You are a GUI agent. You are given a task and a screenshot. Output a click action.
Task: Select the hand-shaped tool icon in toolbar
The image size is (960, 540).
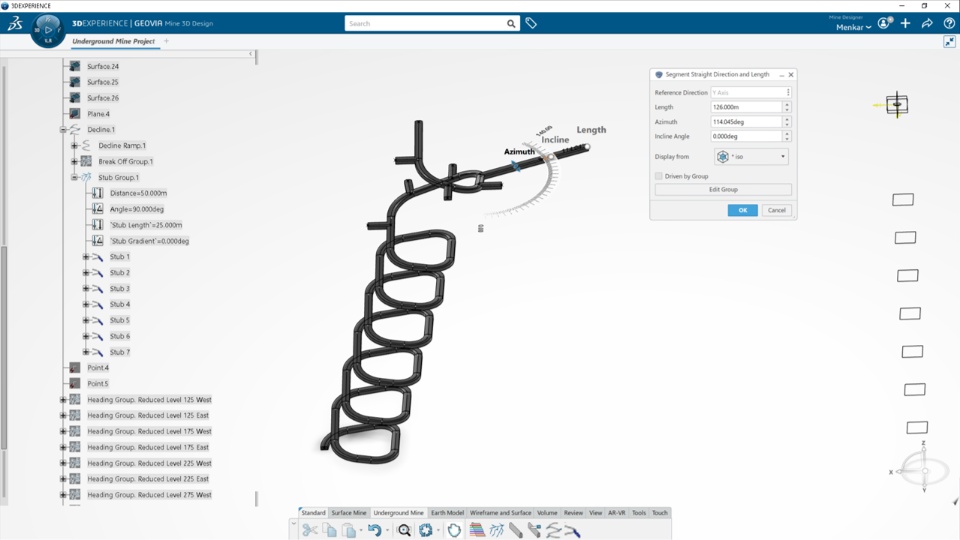pyautogui.click(x=454, y=530)
